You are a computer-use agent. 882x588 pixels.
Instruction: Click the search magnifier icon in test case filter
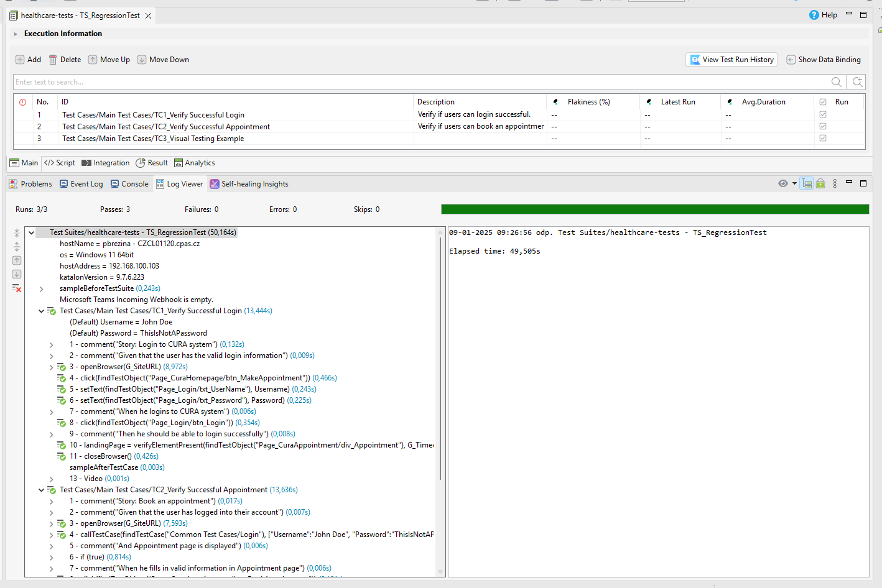point(837,82)
